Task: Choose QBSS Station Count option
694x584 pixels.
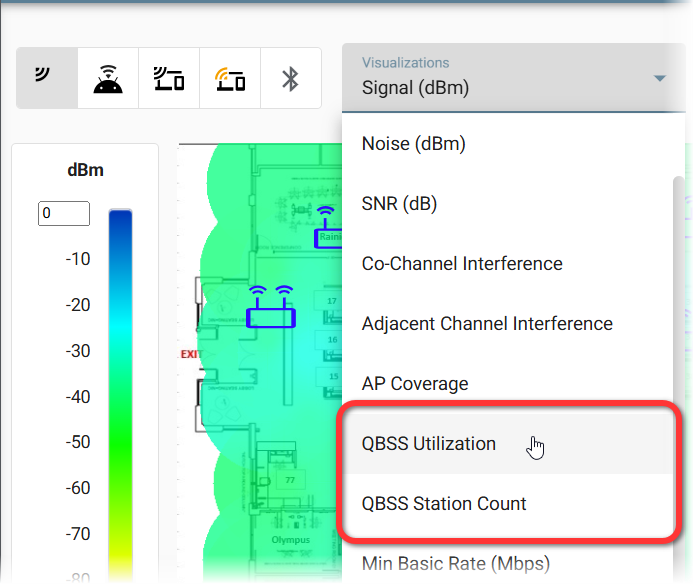Action: [444, 504]
